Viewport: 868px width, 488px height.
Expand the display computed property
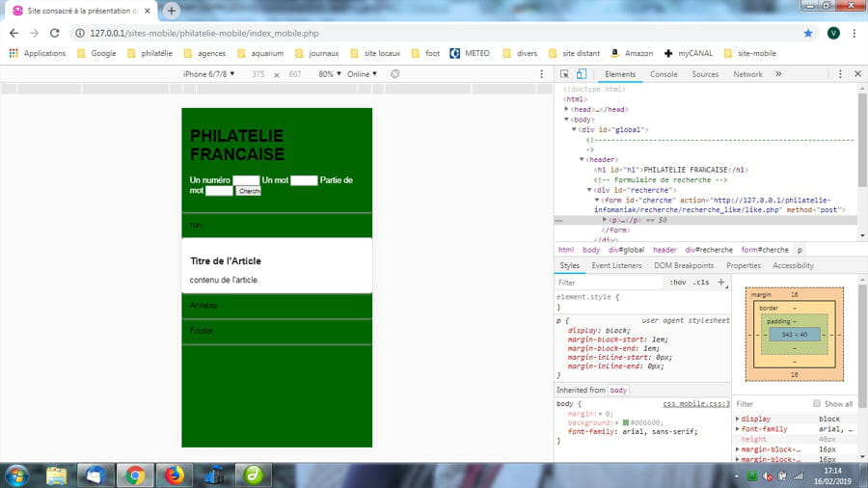tap(738, 419)
